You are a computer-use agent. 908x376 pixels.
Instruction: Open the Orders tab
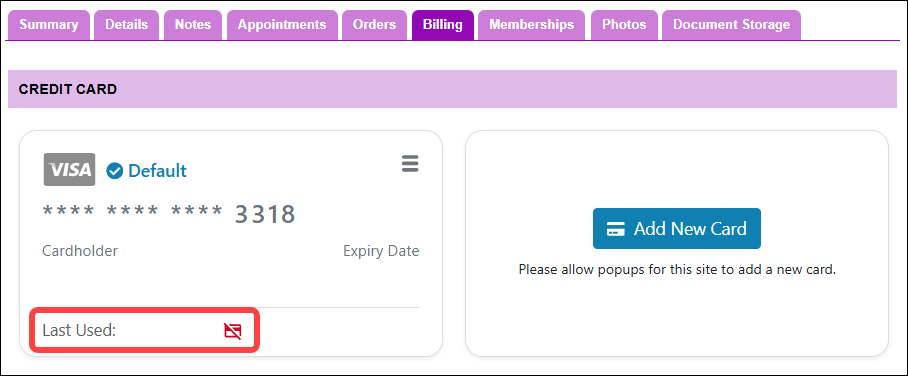coord(375,25)
